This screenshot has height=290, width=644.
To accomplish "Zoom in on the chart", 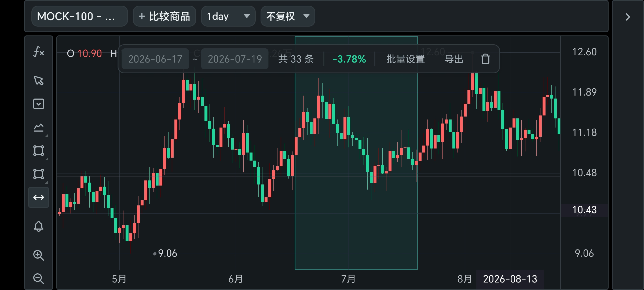I will click(39, 255).
